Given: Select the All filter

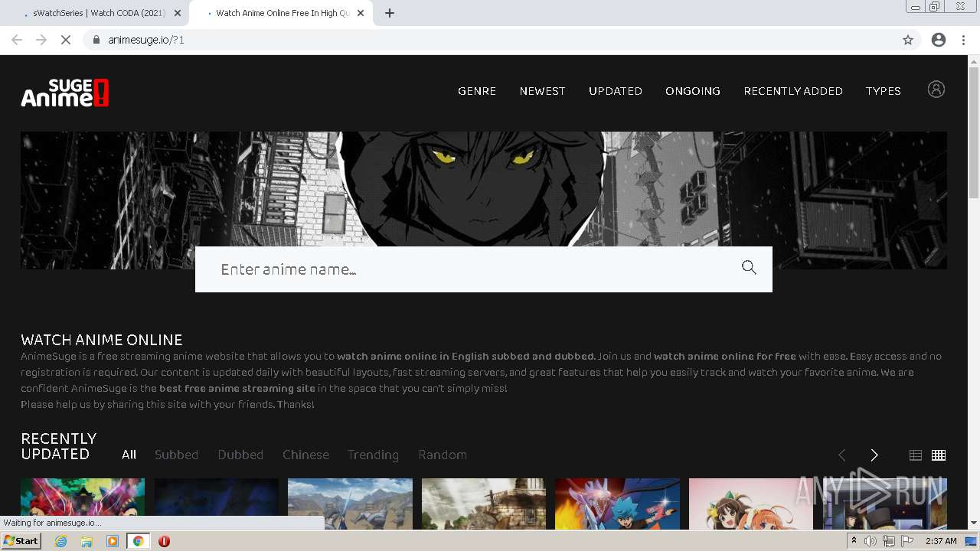Looking at the screenshot, I should click(129, 455).
